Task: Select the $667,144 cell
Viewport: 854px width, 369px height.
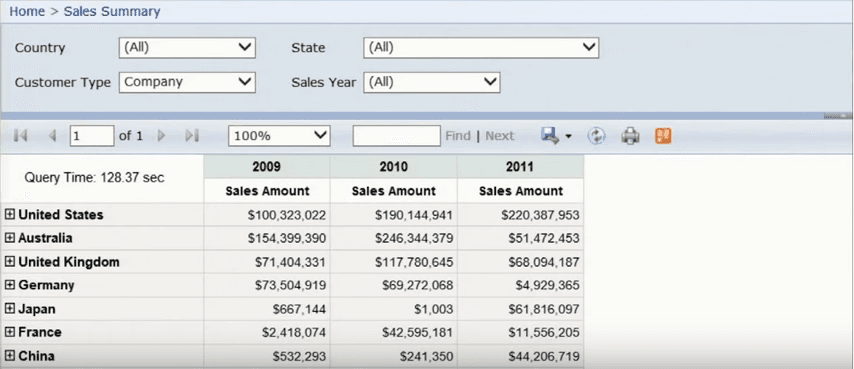Action: 267,309
